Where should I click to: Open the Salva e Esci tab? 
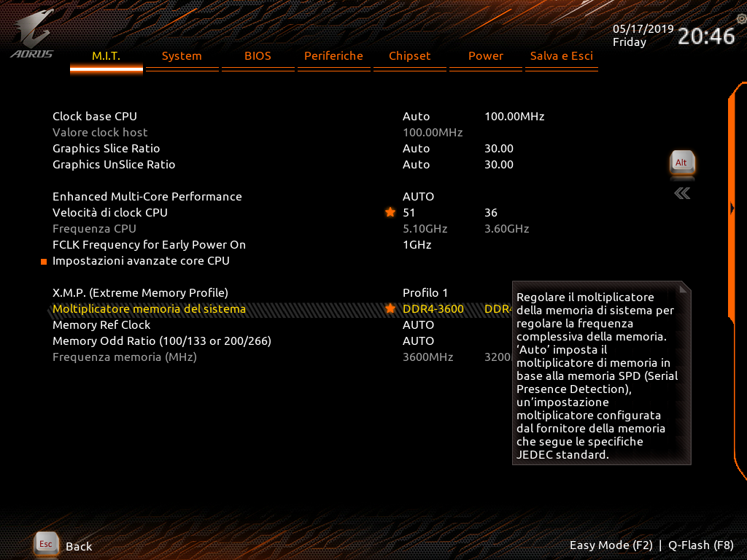pyautogui.click(x=562, y=56)
